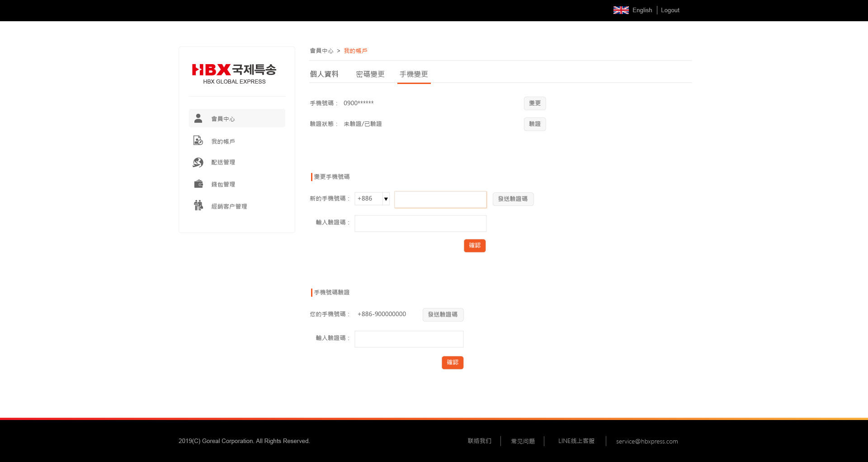This screenshot has width=868, height=462.
Task: Log out using the Logout link
Action: pos(670,10)
